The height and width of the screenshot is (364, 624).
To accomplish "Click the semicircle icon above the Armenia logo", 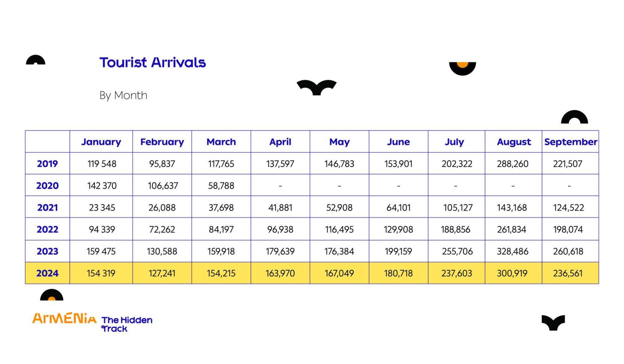I will click(x=51, y=295).
